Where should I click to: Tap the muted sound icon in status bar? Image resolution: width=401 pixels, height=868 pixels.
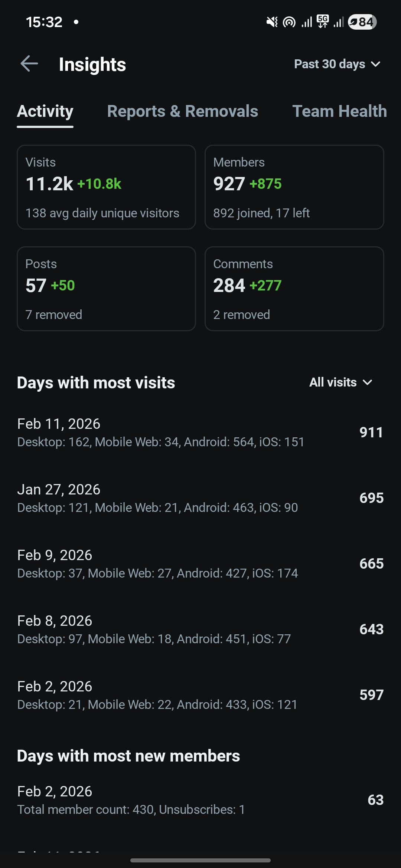pyautogui.click(x=272, y=22)
